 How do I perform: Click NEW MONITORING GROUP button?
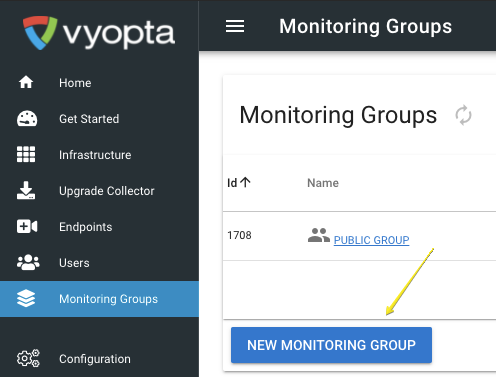point(331,345)
